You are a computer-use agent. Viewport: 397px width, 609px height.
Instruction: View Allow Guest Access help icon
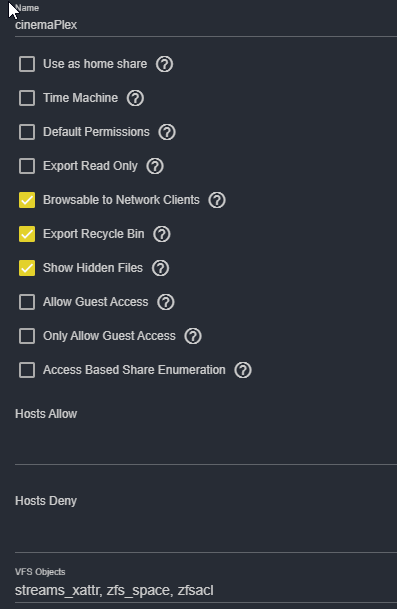(165, 302)
